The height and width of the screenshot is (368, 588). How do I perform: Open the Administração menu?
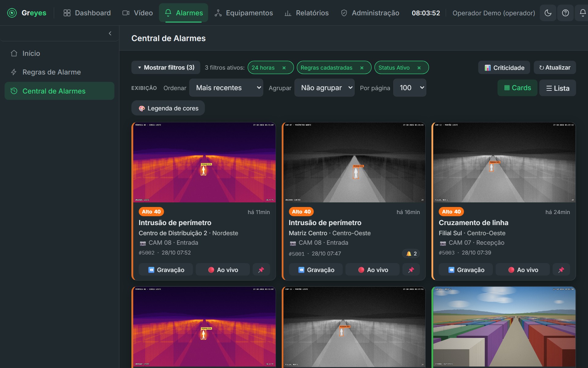(370, 13)
